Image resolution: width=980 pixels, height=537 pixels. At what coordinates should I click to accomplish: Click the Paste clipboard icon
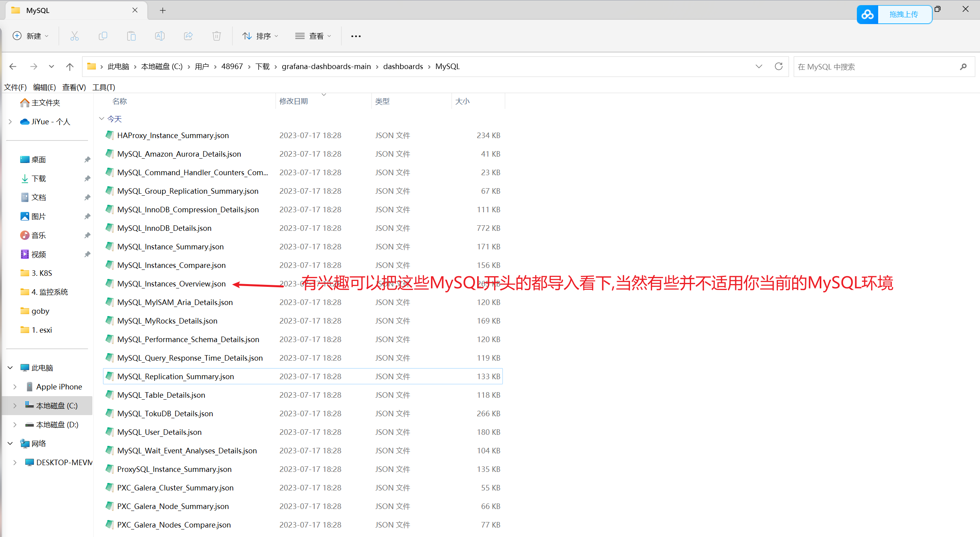point(131,36)
